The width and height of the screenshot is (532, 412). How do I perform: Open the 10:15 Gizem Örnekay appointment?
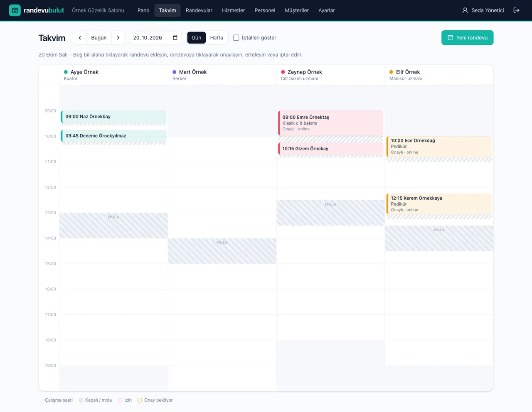331,150
